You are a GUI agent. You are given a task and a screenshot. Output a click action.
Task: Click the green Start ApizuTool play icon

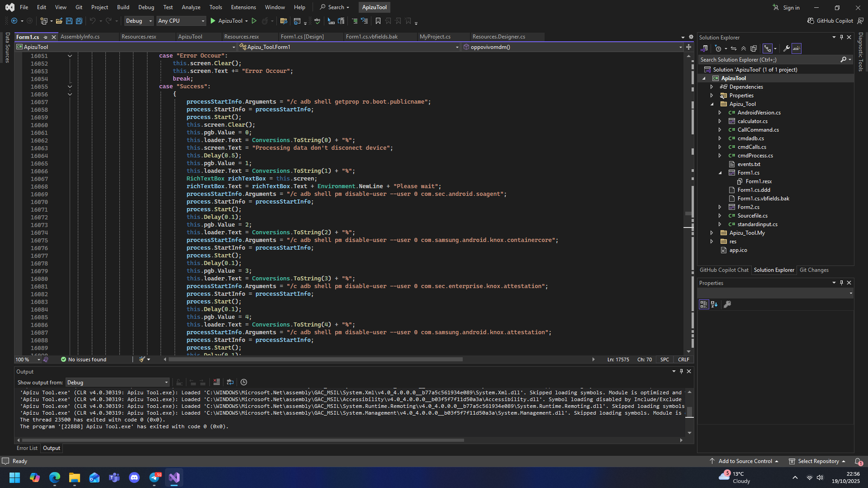click(x=213, y=21)
